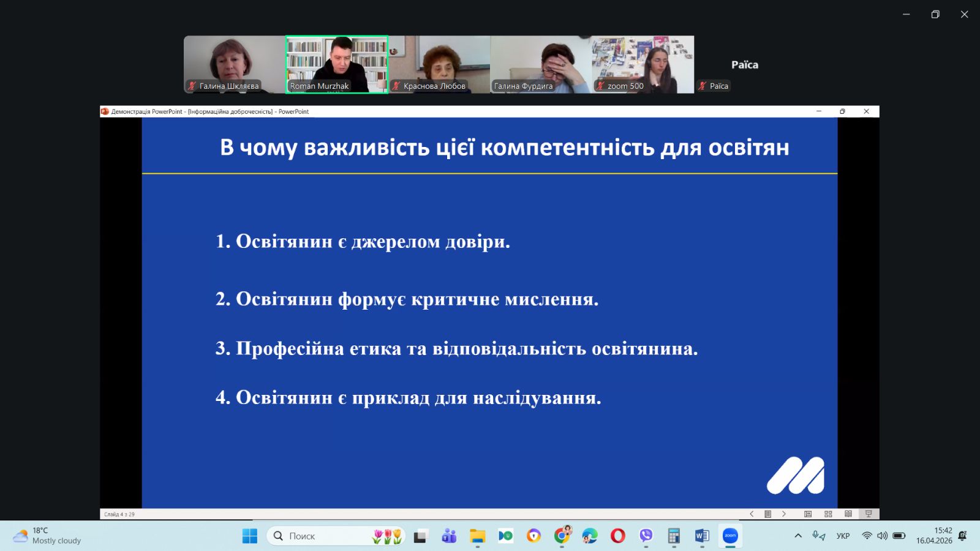Image resolution: width=980 pixels, height=551 pixels.
Task: Click the Slide Show view icon
Action: click(869, 514)
